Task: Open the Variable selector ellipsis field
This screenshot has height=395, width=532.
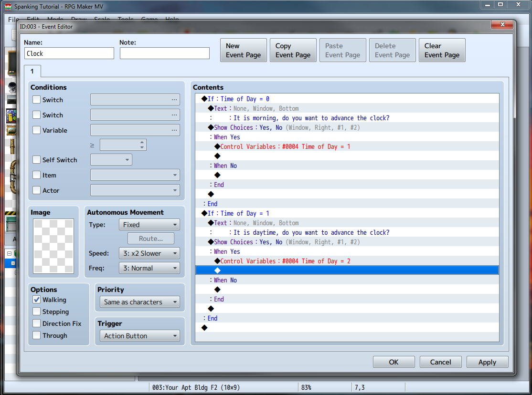Action: tap(135, 130)
